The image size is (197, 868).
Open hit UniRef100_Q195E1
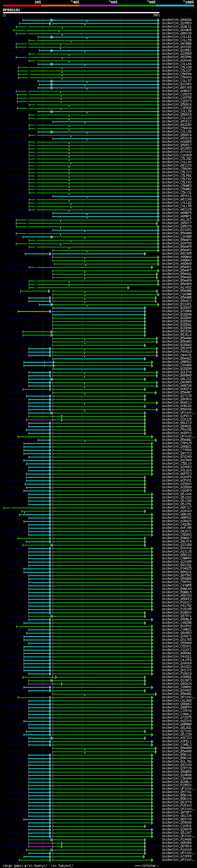177,50
